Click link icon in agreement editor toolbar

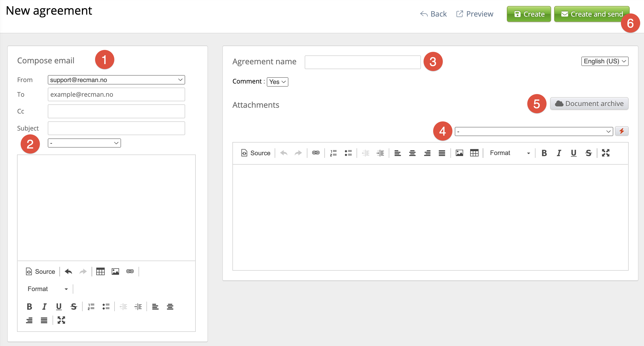(x=316, y=153)
